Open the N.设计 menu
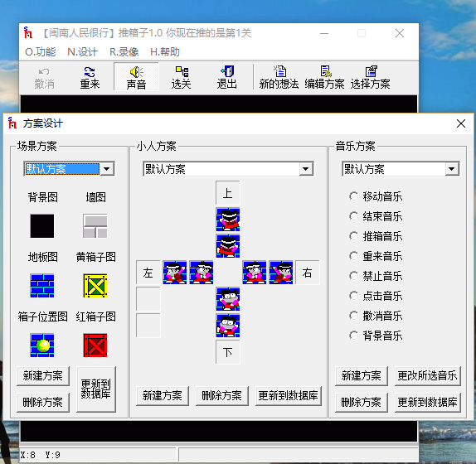Screen dimensions: 476x464 pos(83,52)
